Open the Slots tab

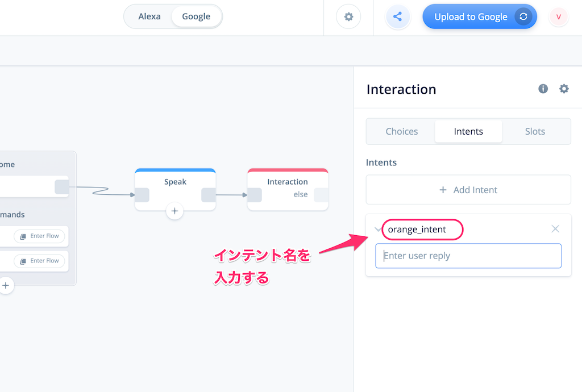[535, 131]
